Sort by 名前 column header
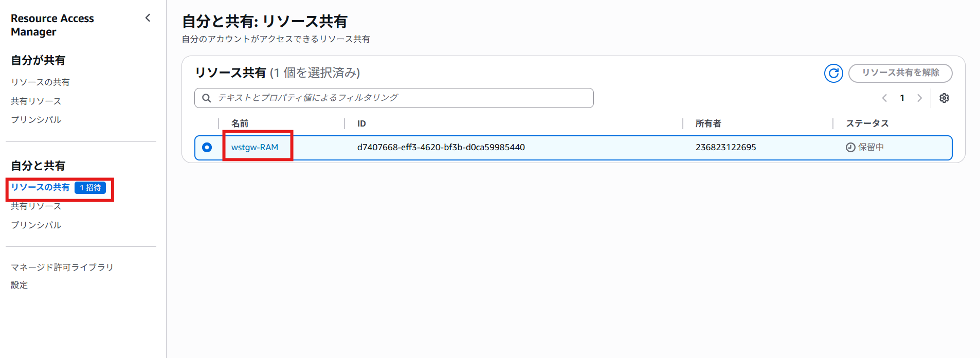Viewport: 980px width, 358px height. (x=240, y=123)
